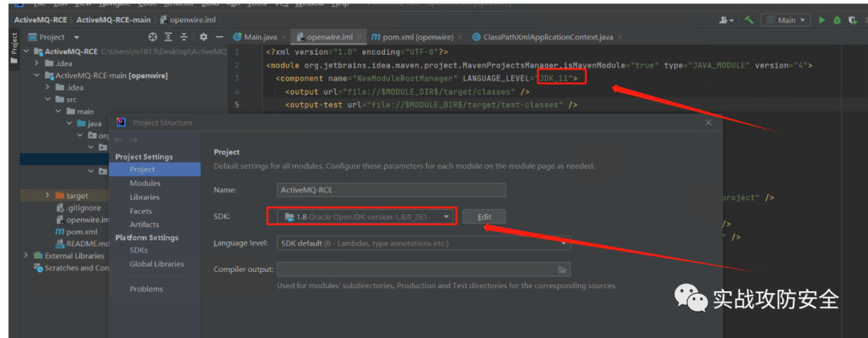Expand the top-level .idea folder
Image resolution: width=868 pixels, height=338 pixels.
pos(38,63)
